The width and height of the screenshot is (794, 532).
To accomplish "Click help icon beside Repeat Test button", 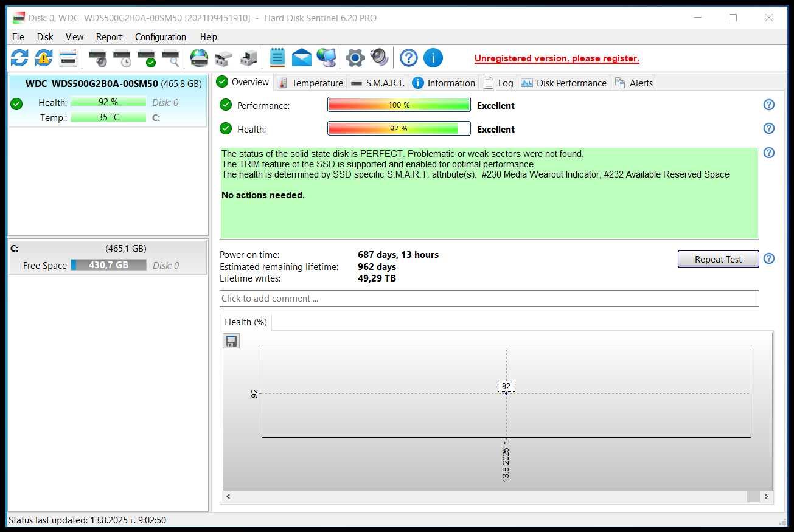I will [769, 258].
